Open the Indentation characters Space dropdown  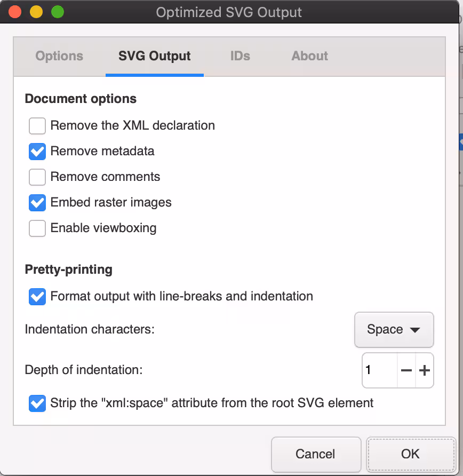(x=394, y=330)
